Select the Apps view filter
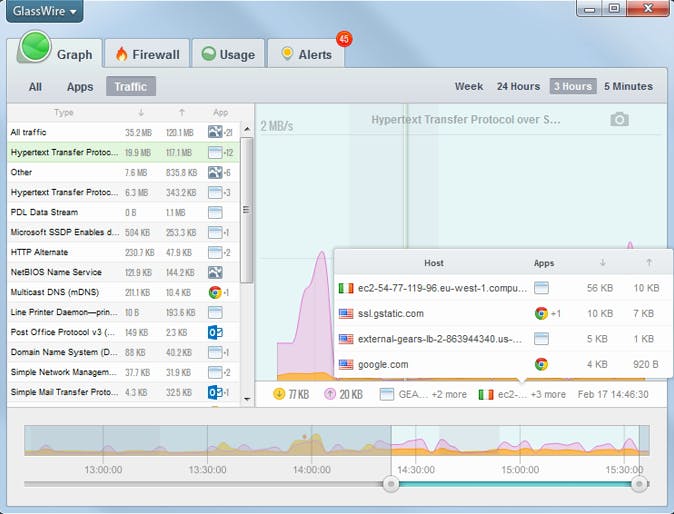674x514 pixels. tap(80, 87)
